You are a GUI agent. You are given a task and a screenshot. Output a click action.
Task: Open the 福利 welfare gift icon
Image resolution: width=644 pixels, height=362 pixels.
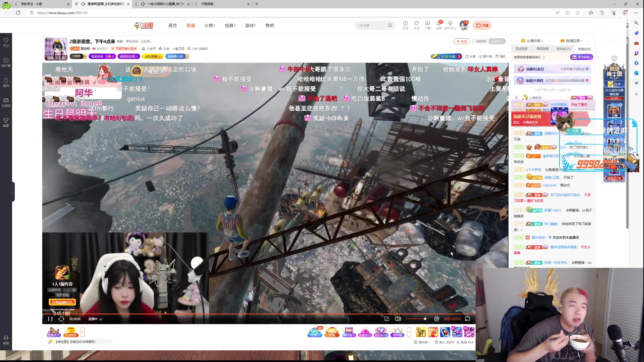(500, 56)
